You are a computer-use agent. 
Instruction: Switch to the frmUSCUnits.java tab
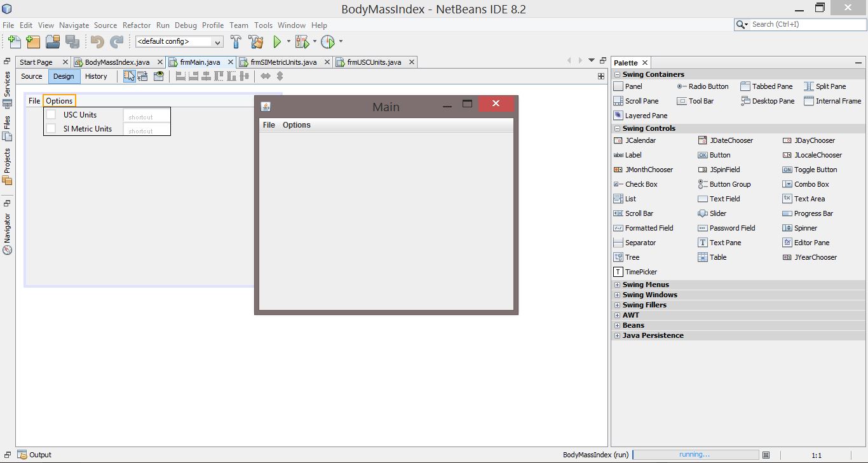point(374,62)
